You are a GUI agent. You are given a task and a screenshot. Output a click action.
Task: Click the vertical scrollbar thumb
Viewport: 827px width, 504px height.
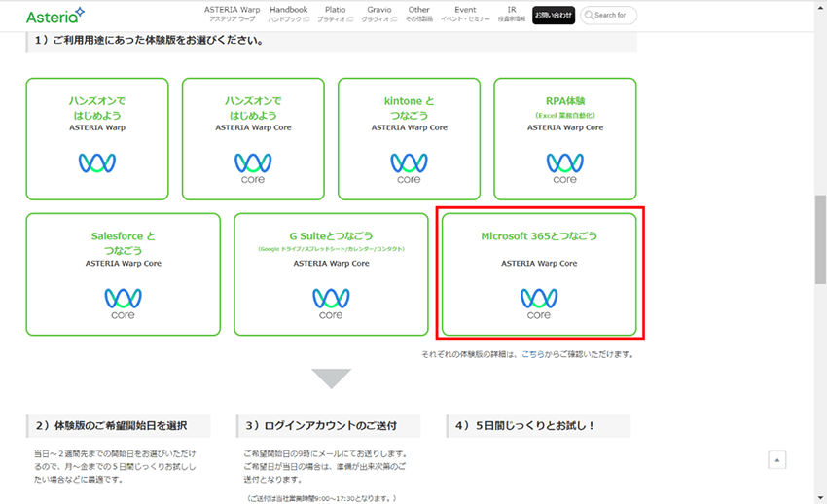820,239
